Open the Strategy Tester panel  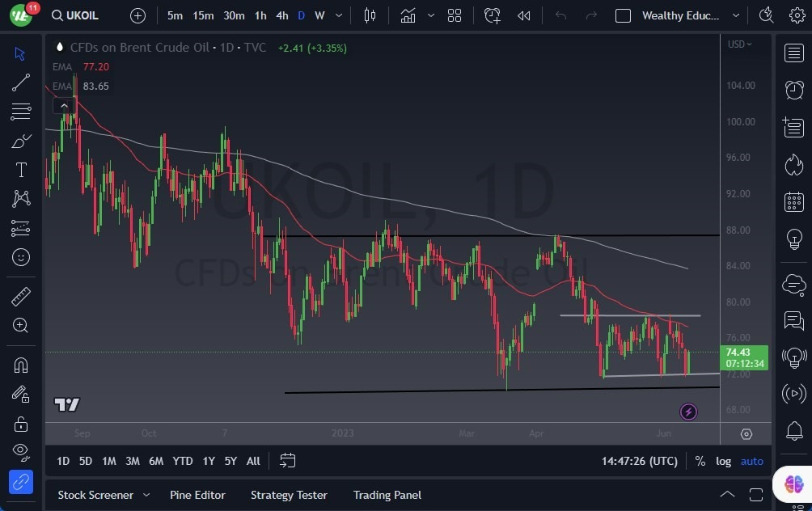point(289,495)
